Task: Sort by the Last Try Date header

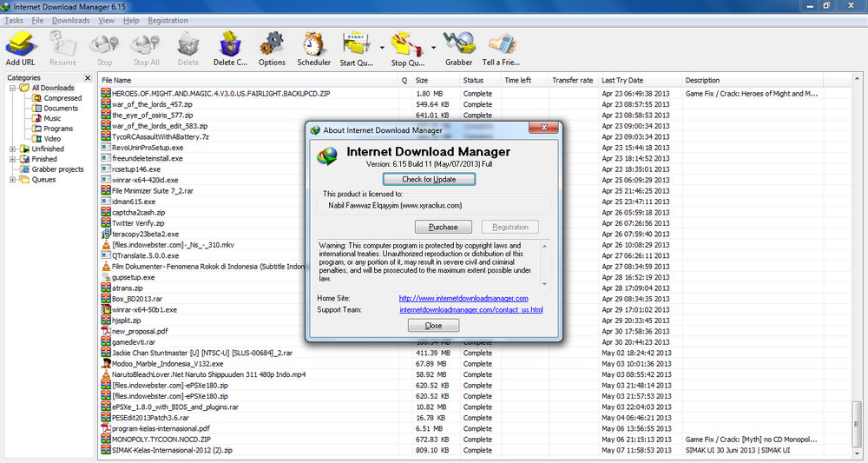Action: (640, 80)
